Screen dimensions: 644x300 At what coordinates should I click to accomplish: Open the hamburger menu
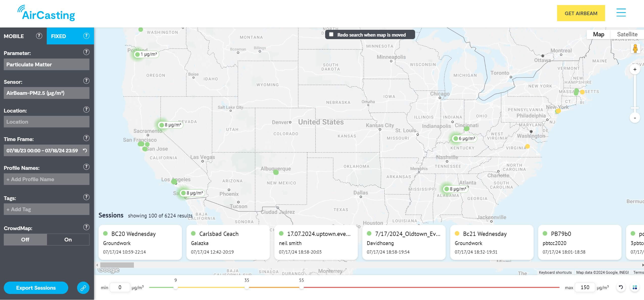pyautogui.click(x=621, y=13)
